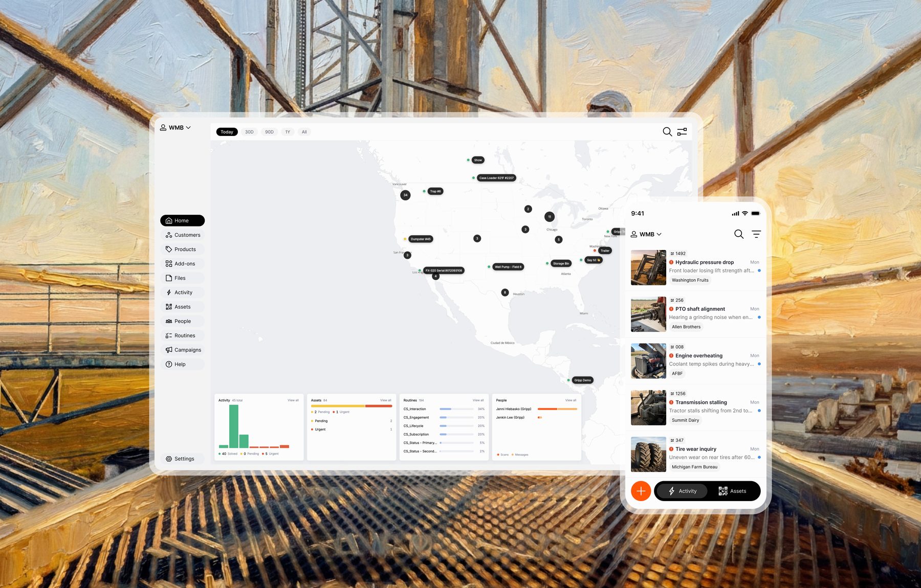Click the map cluster marker showing 34
The height and width of the screenshot is (588, 921).
tap(405, 195)
